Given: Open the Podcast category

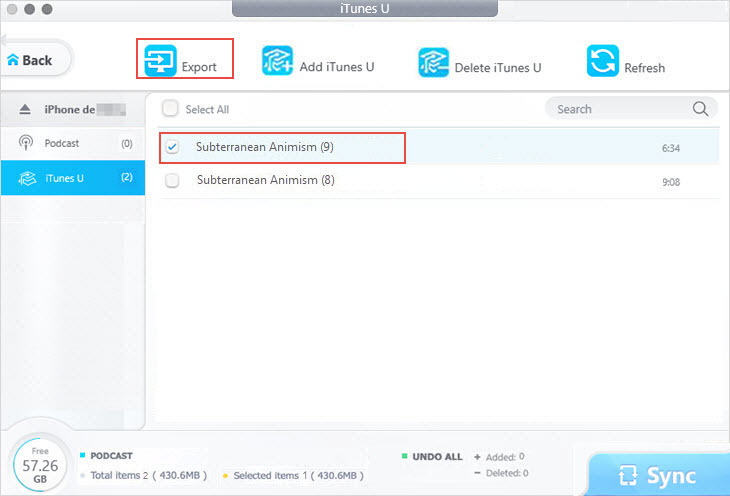Looking at the screenshot, I should (73, 143).
